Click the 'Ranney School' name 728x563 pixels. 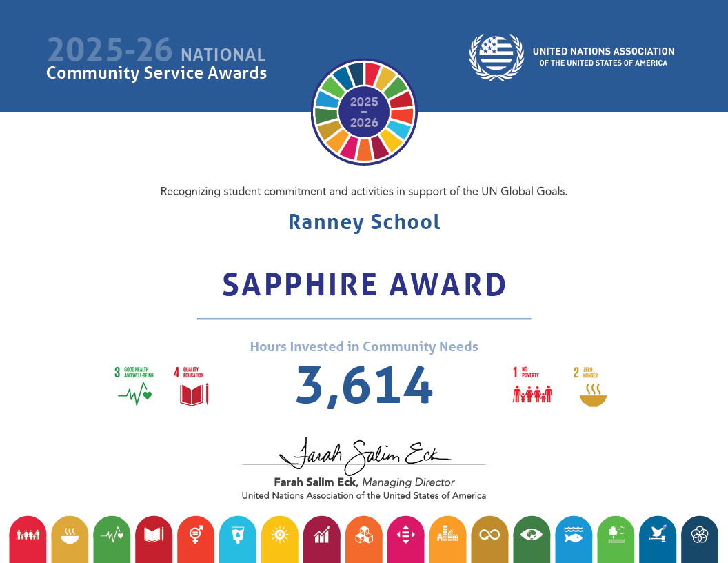[364, 222]
